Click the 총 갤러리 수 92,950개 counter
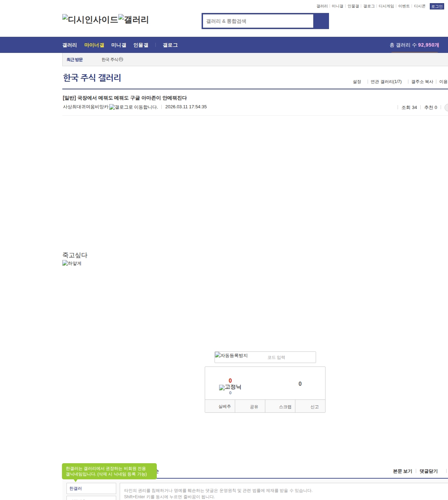Image resolution: width=448 pixels, height=500 pixels. click(414, 45)
